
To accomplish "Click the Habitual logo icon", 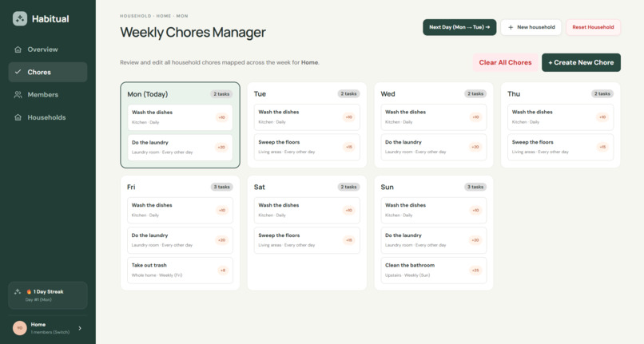I will click(20, 18).
